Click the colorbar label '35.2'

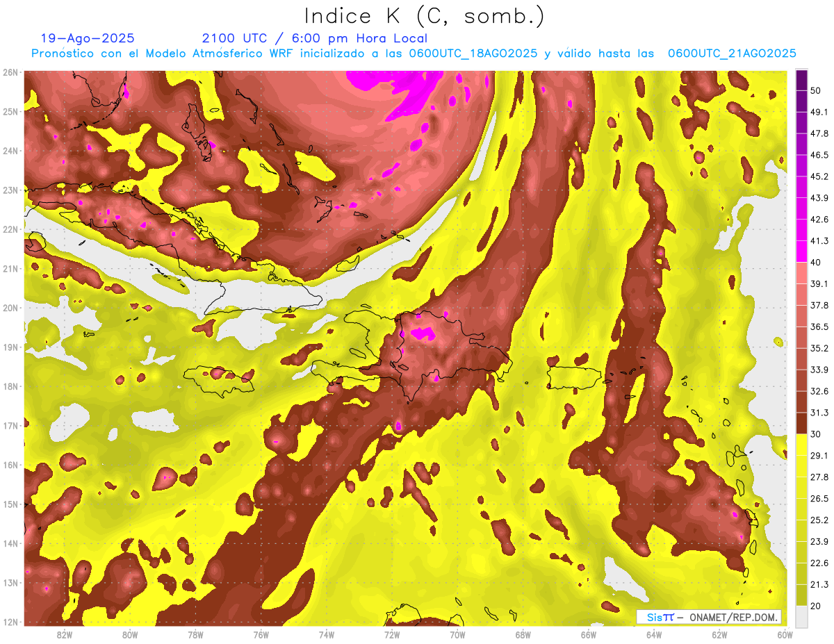click(819, 348)
